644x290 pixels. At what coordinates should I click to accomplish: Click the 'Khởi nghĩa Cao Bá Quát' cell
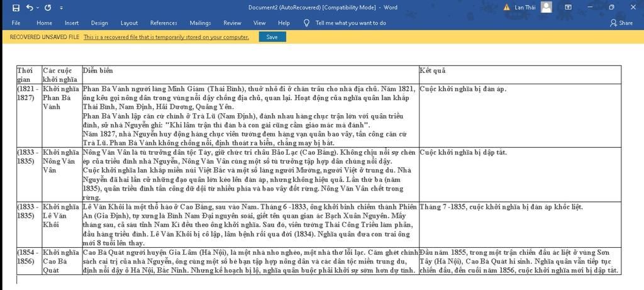coord(62,261)
